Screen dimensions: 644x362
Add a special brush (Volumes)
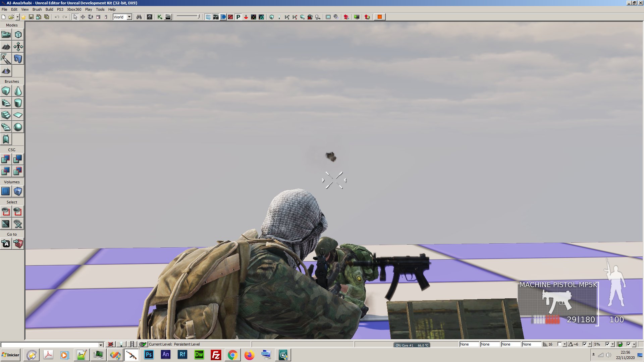(6, 191)
